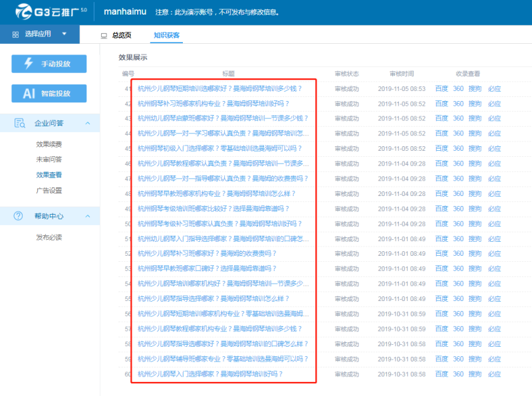Collapse the 帮助中心 section chevron
The image size is (532, 396).
click(x=88, y=216)
